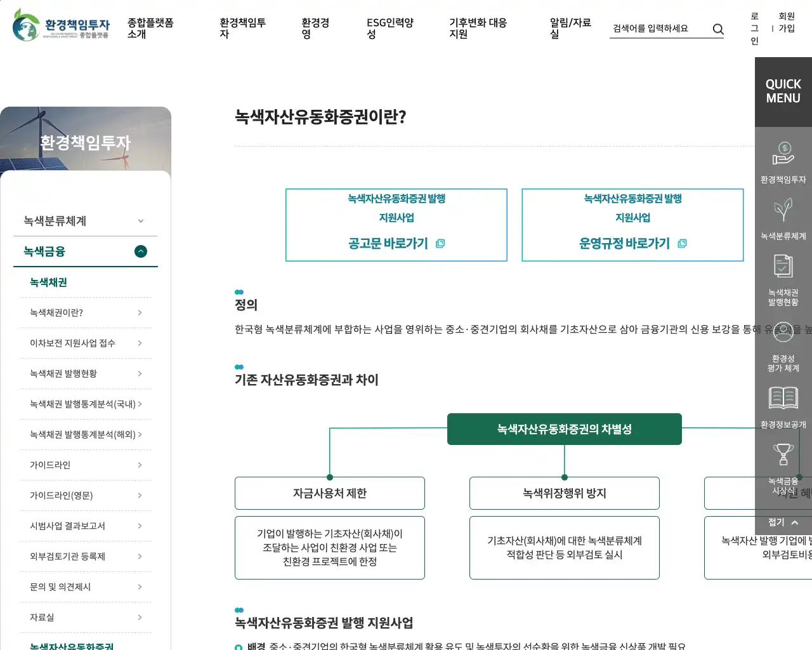Open the ESG인력양성 top menu
This screenshot has height=650, width=812.
pyautogui.click(x=390, y=28)
